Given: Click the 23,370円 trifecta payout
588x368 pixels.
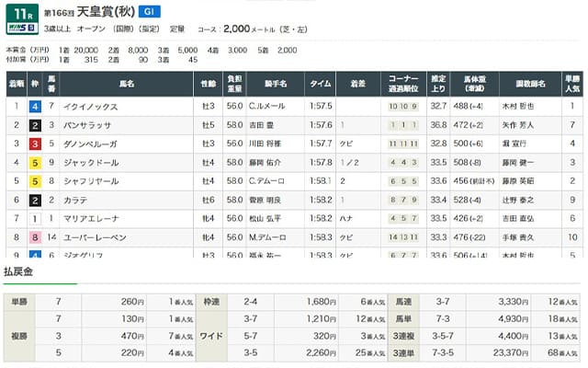Looking at the screenshot, I should (511, 353).
